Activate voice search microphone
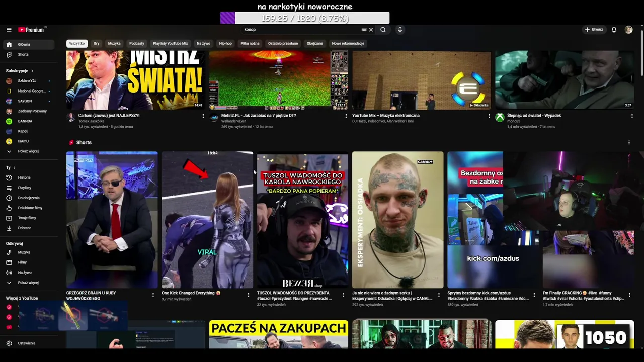The height and width of the screenshot is (362, 644). pyautogui.click(x=400, y=30)
